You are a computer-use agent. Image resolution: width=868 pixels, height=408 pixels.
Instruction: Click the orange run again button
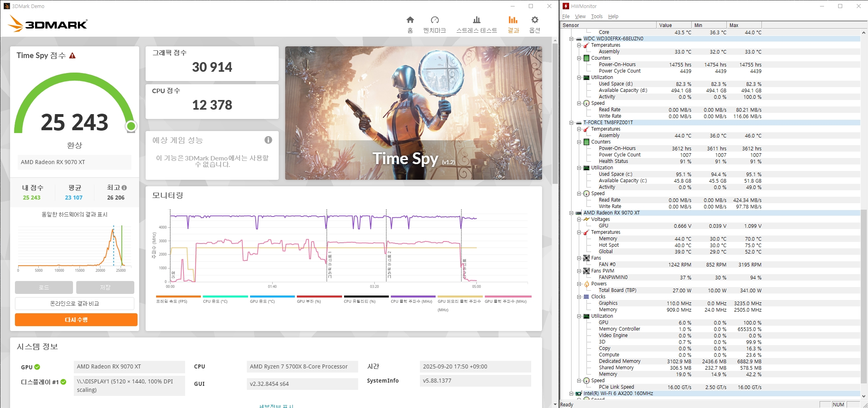(76, 320)
